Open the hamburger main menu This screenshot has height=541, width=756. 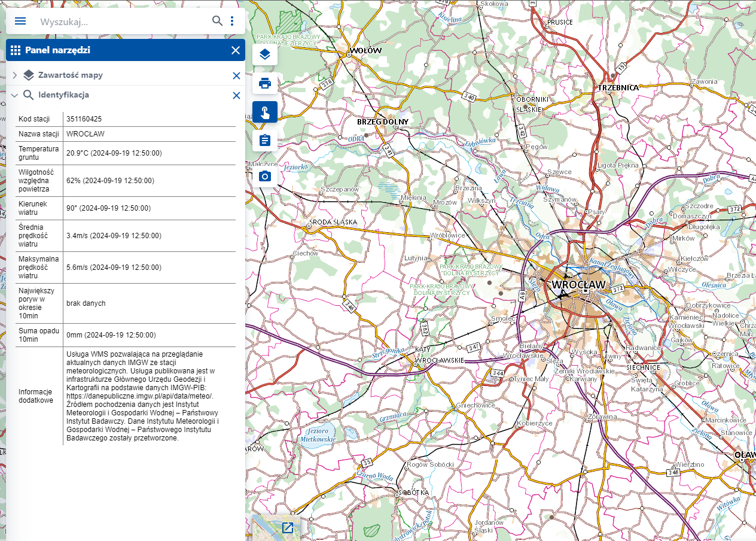(20, 21)
